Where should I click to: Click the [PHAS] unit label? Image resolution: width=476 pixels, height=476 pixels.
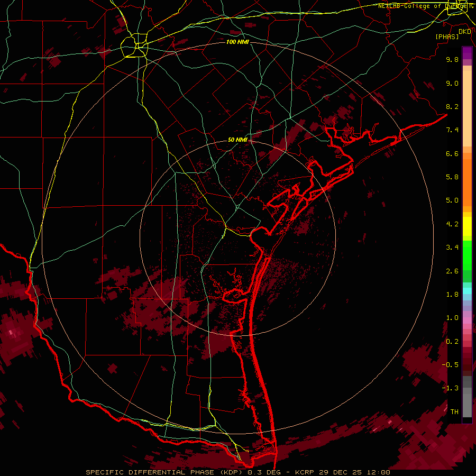[447, 37]
